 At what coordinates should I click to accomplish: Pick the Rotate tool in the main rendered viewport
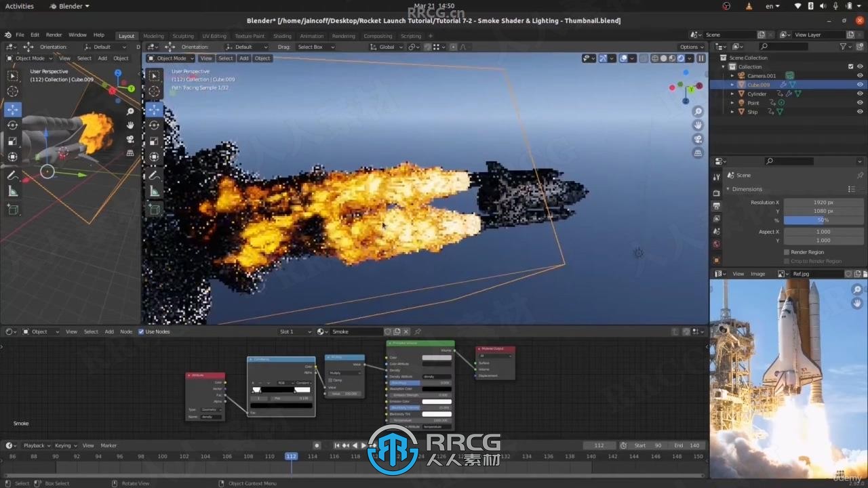(155, 125)
